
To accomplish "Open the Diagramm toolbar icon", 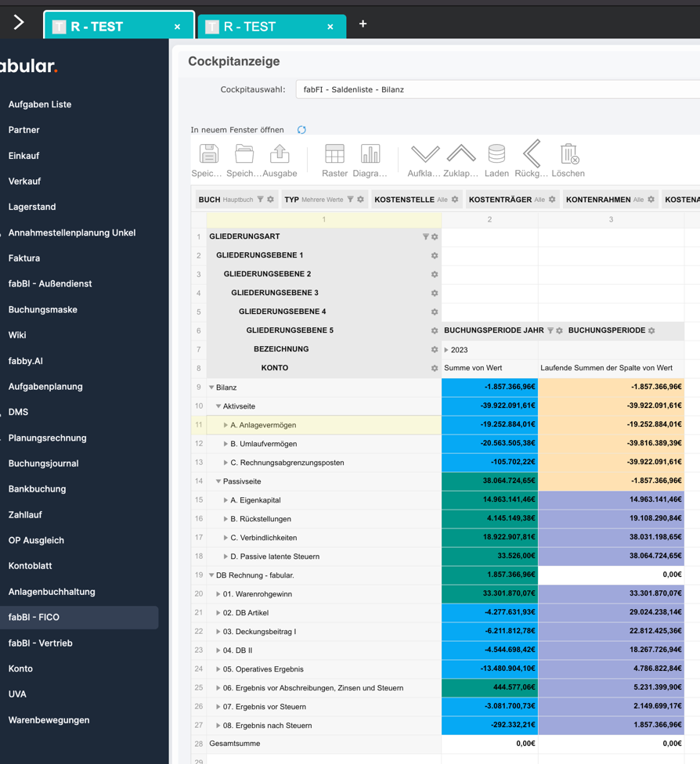I will [370, 154].
